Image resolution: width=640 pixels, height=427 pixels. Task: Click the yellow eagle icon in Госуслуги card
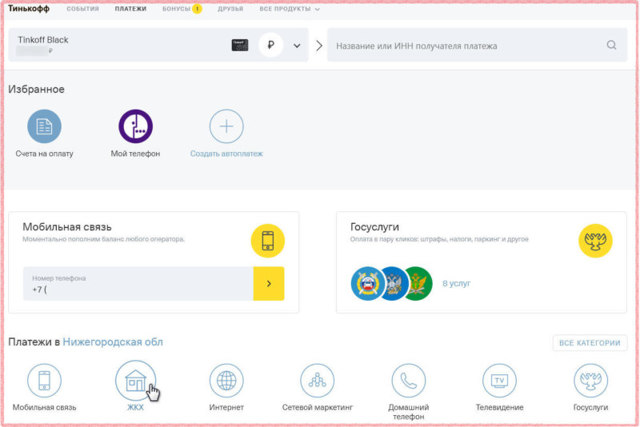click(x=596, y=241)
